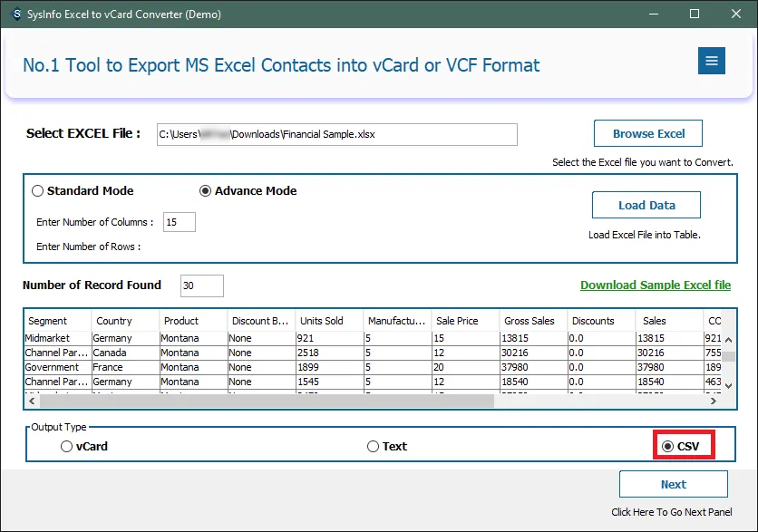The height and width of the screenshot is (532, 758).
Task: Click Sales cell 13815
Action: (x=669, y=338)
